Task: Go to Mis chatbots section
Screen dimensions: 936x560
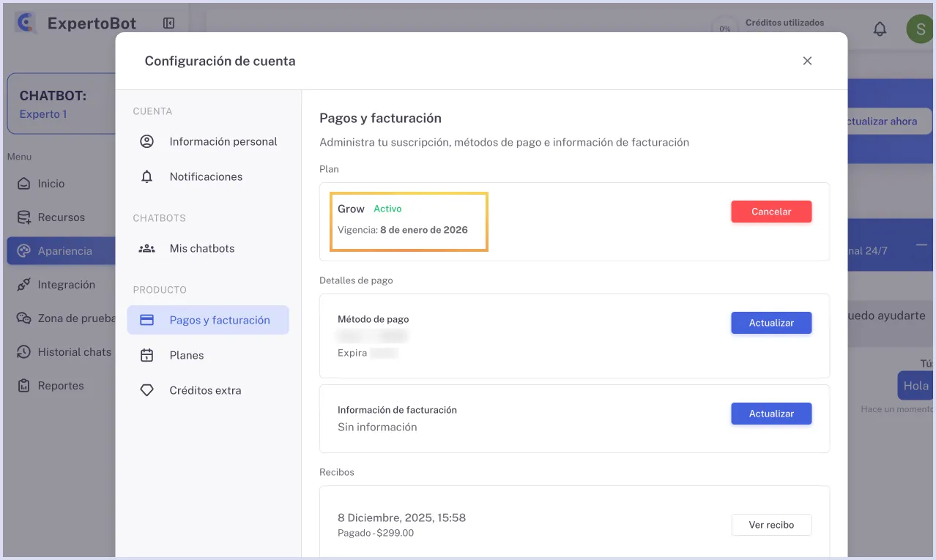Action: click(x=208, y=248)
